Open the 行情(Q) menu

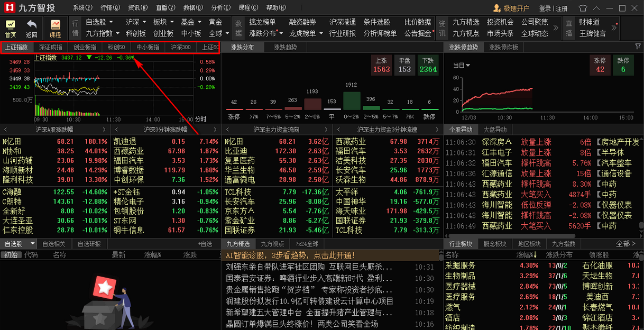(110, 8)
